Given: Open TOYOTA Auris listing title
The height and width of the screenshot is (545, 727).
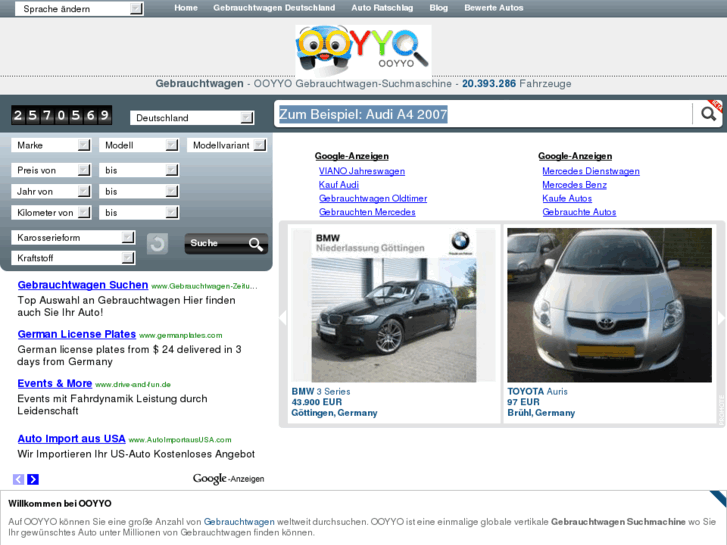Looking at the screenshot, I should click(x=537, y=391).
